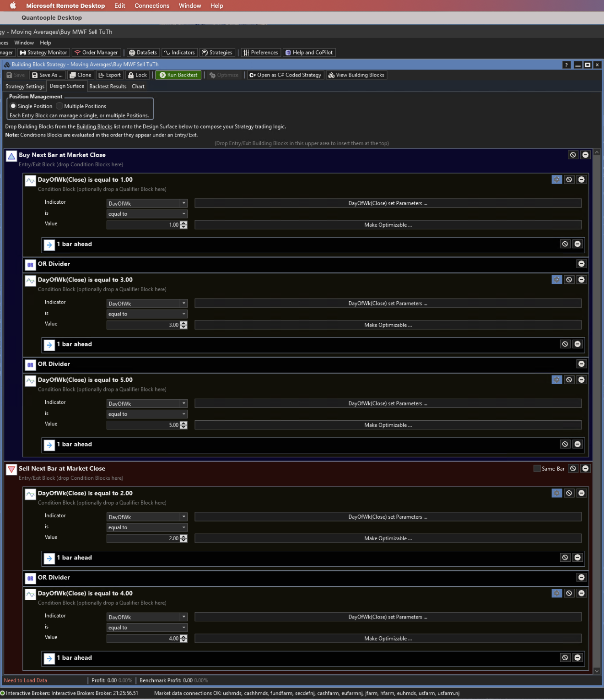Click the help question mark icon in title bar
604x700 pixels.
click(x=566, y=65)
